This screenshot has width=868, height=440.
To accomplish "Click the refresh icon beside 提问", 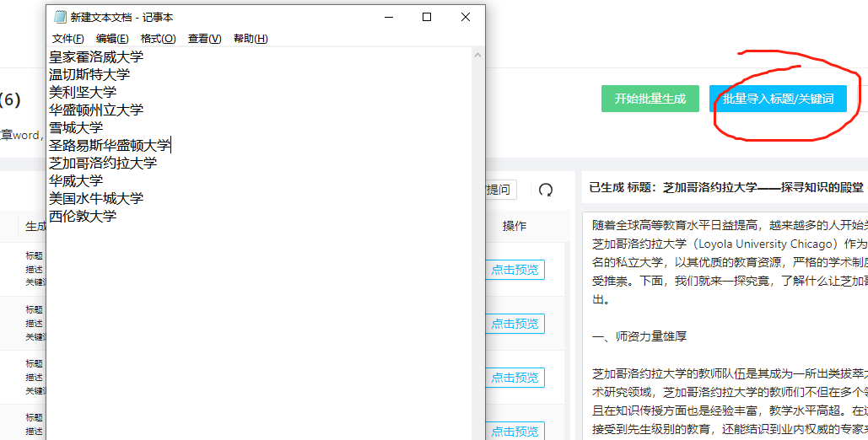I will coord(546,190).
